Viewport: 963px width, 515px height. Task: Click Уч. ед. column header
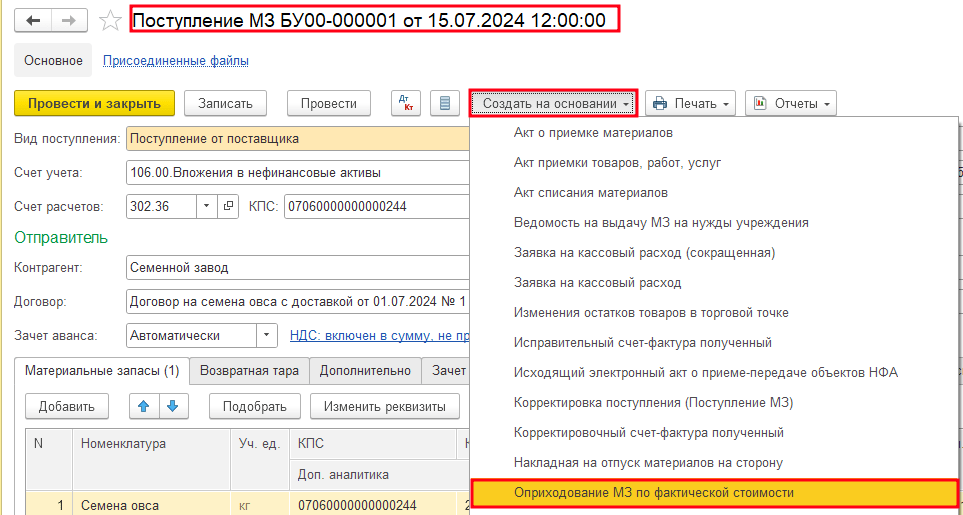259,460
